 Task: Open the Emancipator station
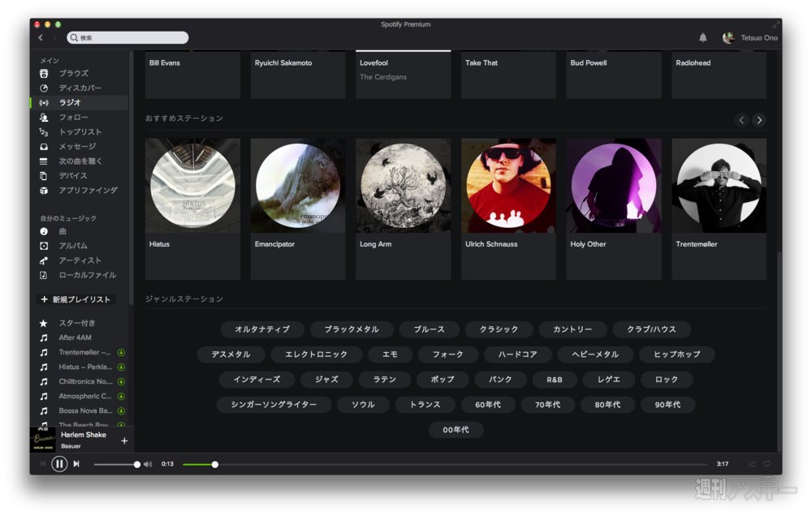(x=298, y=209)
